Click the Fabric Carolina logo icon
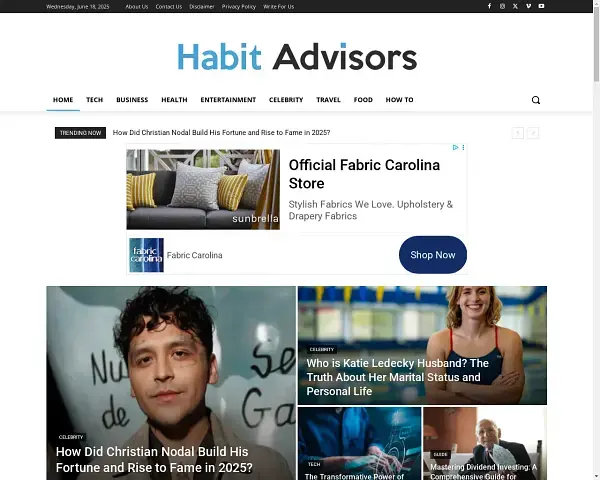The image size is (600, 480). point(146,255)
